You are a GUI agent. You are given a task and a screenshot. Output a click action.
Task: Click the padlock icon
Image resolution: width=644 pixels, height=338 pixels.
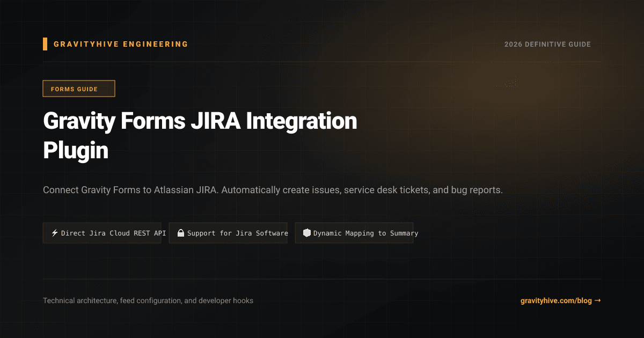click(181, 233)
